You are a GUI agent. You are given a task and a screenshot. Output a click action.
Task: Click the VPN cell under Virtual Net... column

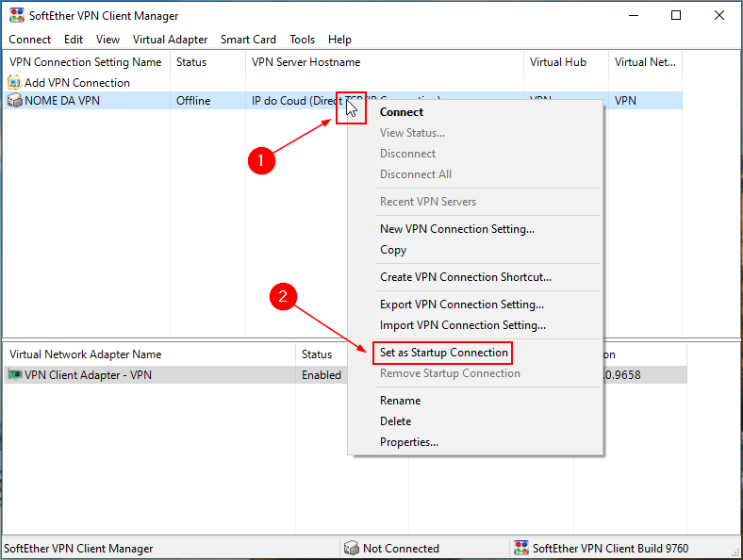click(625, 101)
